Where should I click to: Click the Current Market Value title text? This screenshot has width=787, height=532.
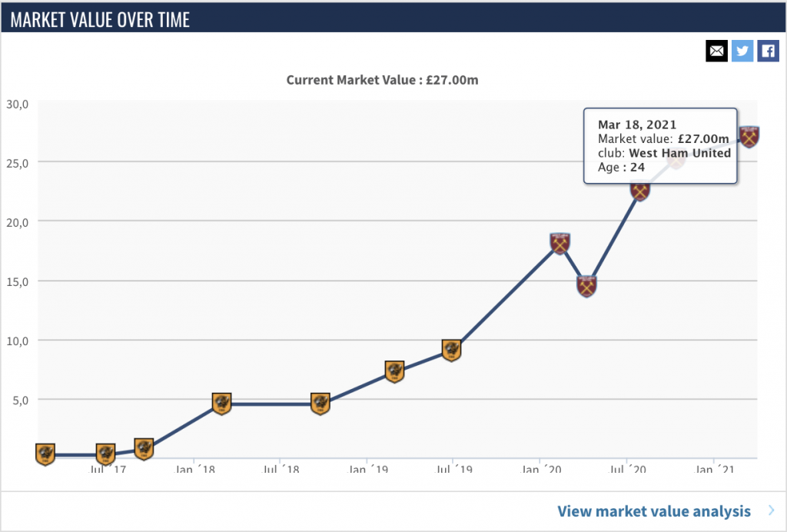[383, 80]
